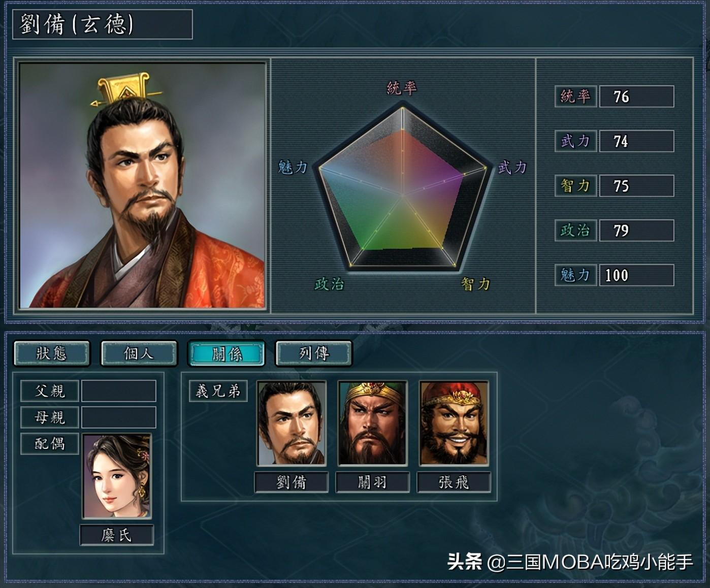Select 張飛 sworn brother portrait
This screenshot has height=588, width=710.
click(454, 423)
